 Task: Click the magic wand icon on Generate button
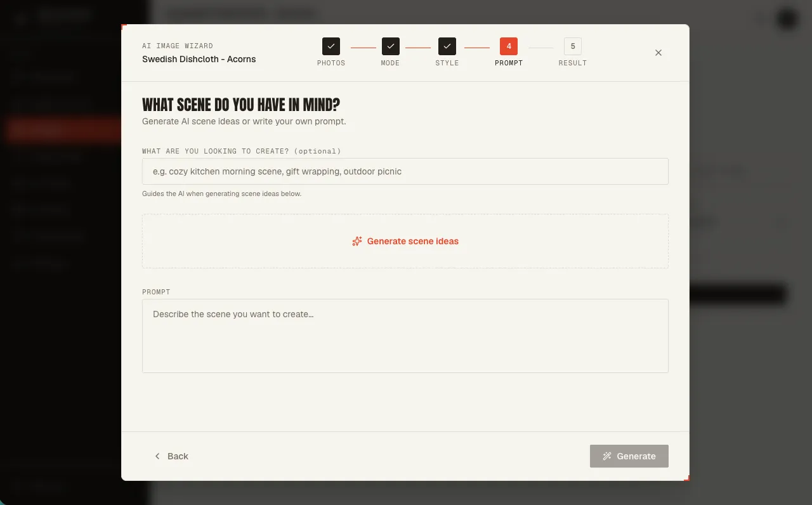tap(607, 456)
